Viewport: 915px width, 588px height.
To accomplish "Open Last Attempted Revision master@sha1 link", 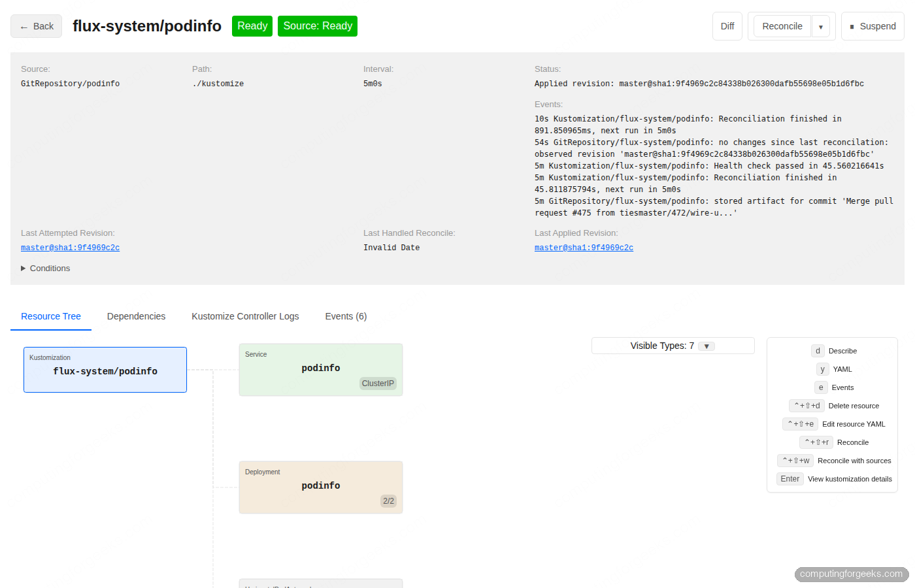I will (x=70, y=248).
